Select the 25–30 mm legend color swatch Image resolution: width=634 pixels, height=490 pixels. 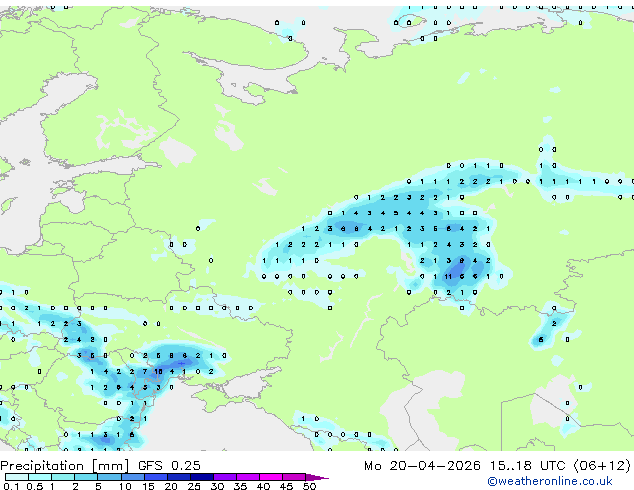click(x=201, y=477)
